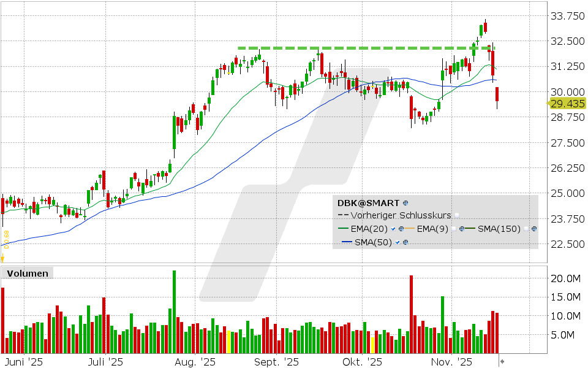This screenshot has height=368, width=588.
Task: Click the Volumen panel header label
Action: click(26, 273)
